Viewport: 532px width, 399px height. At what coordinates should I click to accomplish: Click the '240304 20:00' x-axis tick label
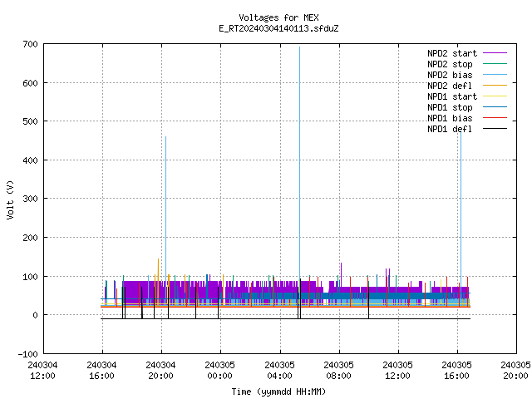click(160, 371)
